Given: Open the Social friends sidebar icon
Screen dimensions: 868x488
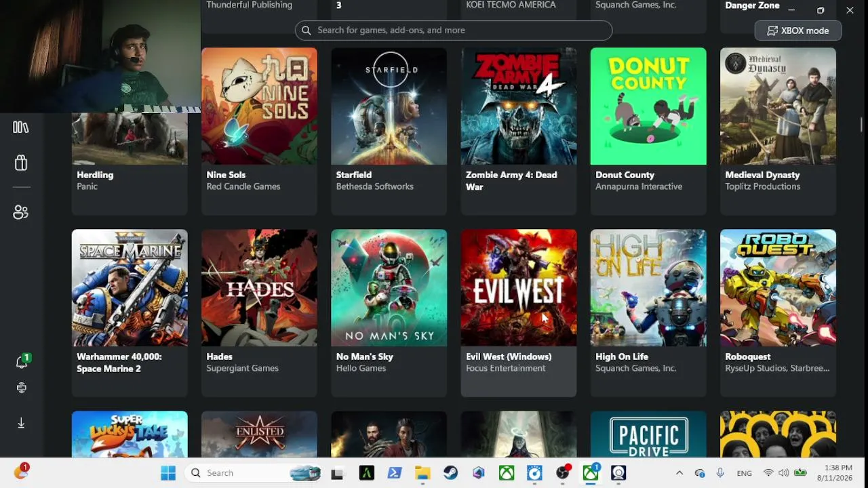Looking at the screenshot, I should (21, 212).
